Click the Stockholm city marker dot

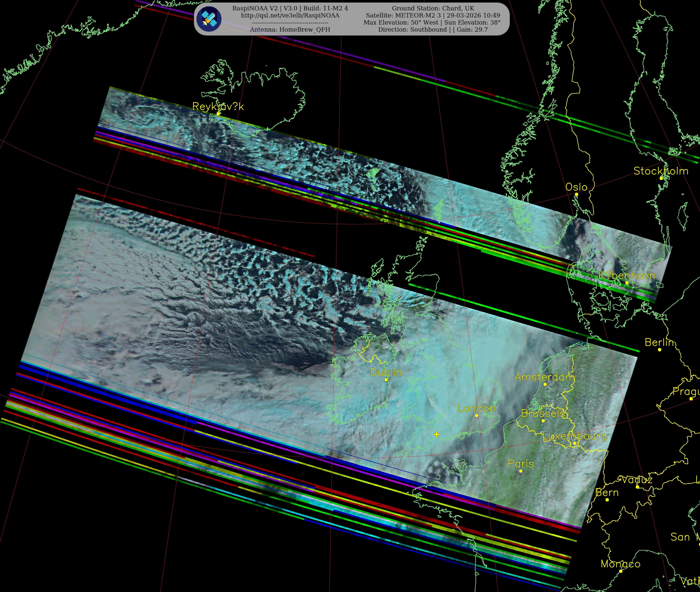[x=661, y=178]
